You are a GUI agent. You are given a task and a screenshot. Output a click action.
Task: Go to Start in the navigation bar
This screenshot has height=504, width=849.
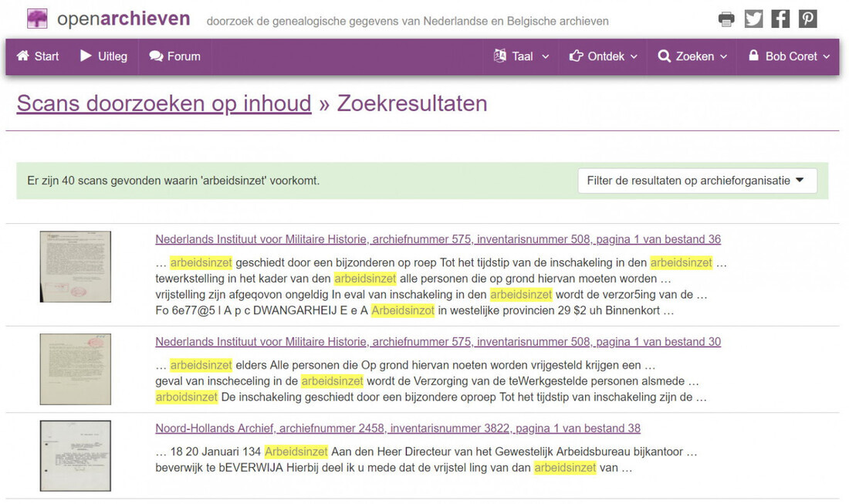click(x=37, y=56)
